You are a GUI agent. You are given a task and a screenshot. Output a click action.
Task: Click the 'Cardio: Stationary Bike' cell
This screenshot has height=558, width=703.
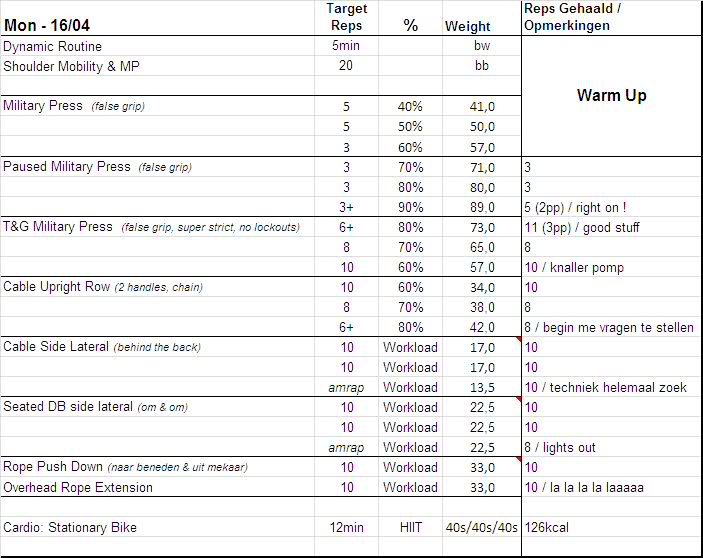70,527
